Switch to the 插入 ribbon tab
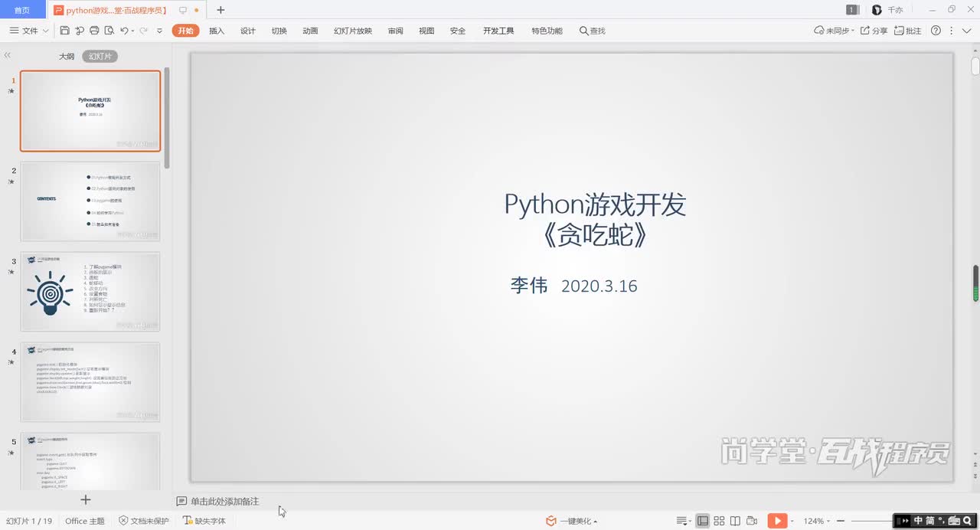980x530 pixels. click(217, 31)
